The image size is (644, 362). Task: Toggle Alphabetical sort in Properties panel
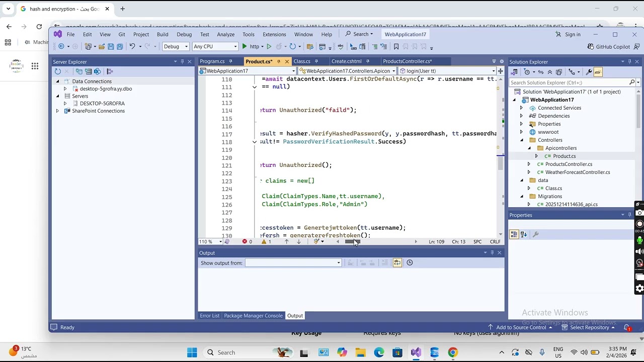pyautogui.click(x=523, y=234)
